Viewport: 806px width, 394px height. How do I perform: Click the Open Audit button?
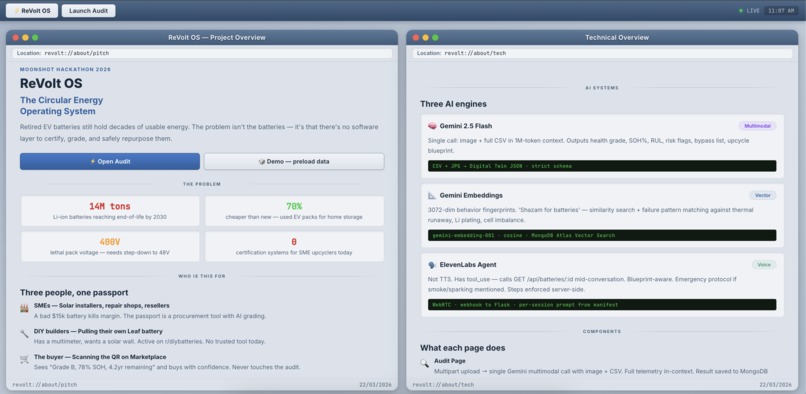[110, 162]
